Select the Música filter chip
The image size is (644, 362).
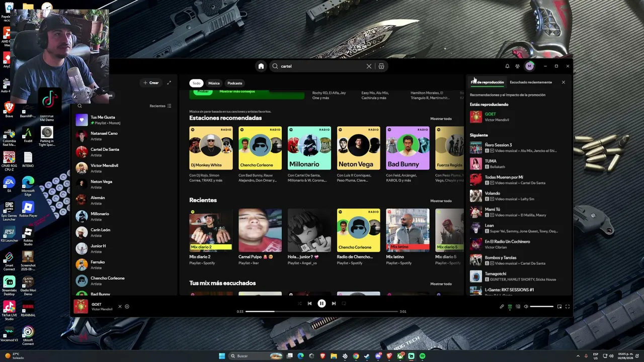click(214, 83)
